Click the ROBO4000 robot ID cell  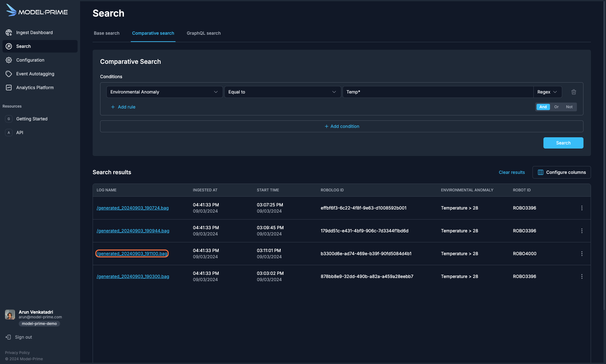click(x=525, y=254)
